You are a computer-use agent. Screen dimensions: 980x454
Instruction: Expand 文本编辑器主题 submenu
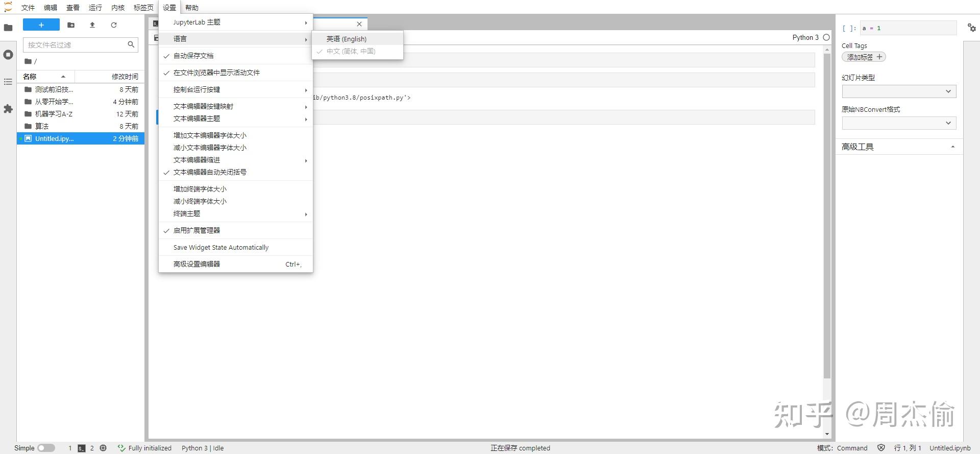tap(236, 118)
